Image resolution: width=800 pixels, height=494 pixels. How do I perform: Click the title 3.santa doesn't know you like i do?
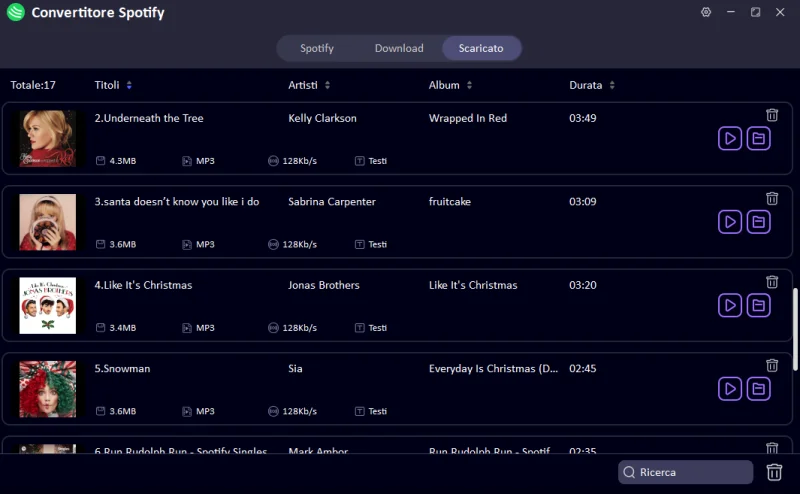click(x=177, y=202)
